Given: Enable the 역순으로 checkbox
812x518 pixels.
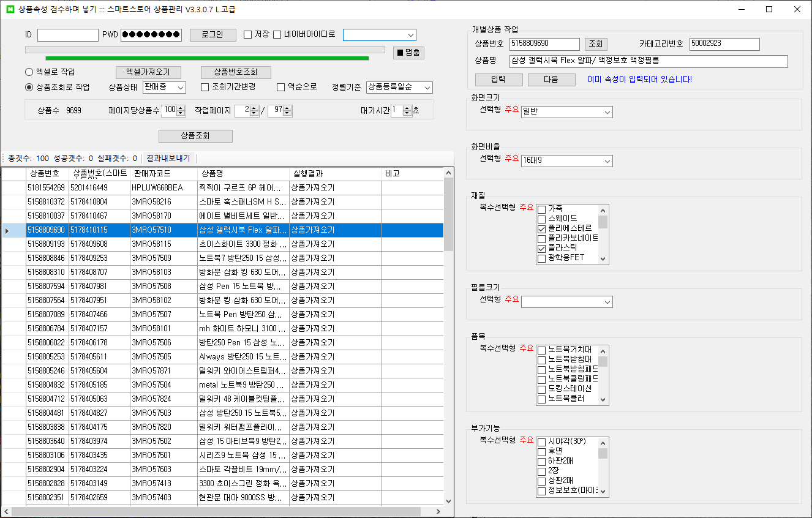Looking at the screenshot, I should (x=281, y=87).
